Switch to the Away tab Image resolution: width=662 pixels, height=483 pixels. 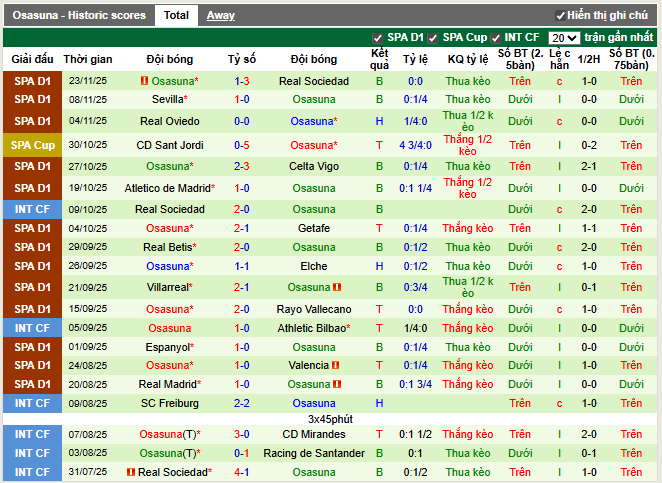[x=220, y=16]
